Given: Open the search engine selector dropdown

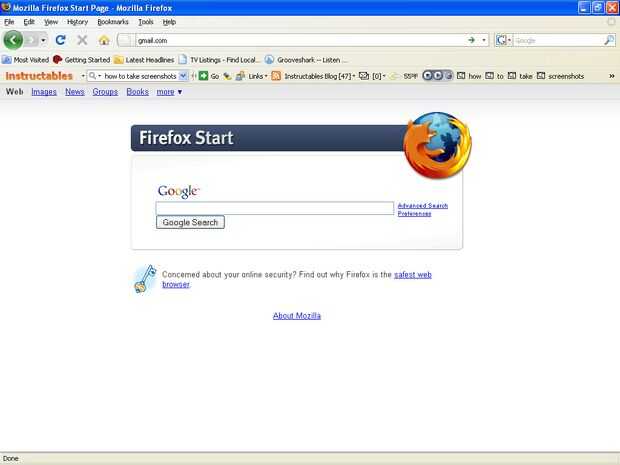Looking at the screenshot, I should click(x=504, y=40).
